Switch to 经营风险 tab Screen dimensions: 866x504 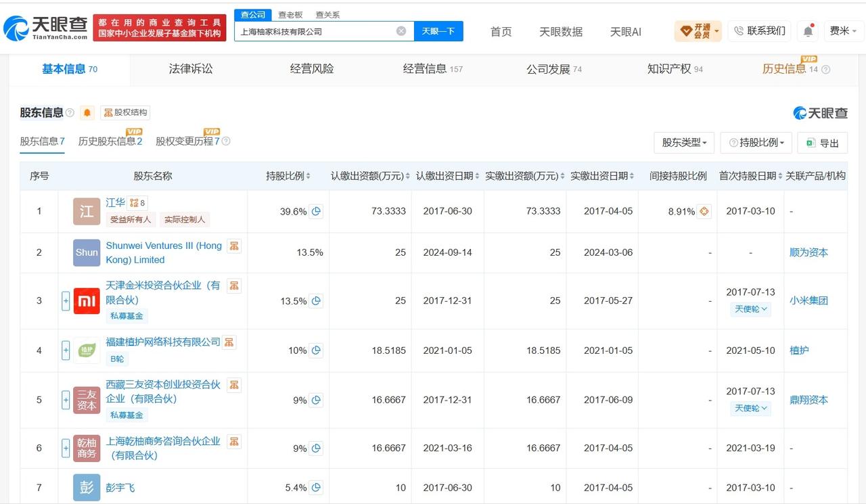tap(312, 68)
